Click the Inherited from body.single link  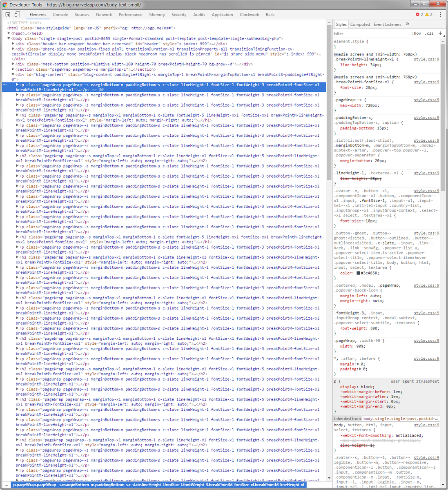point(401,419)
